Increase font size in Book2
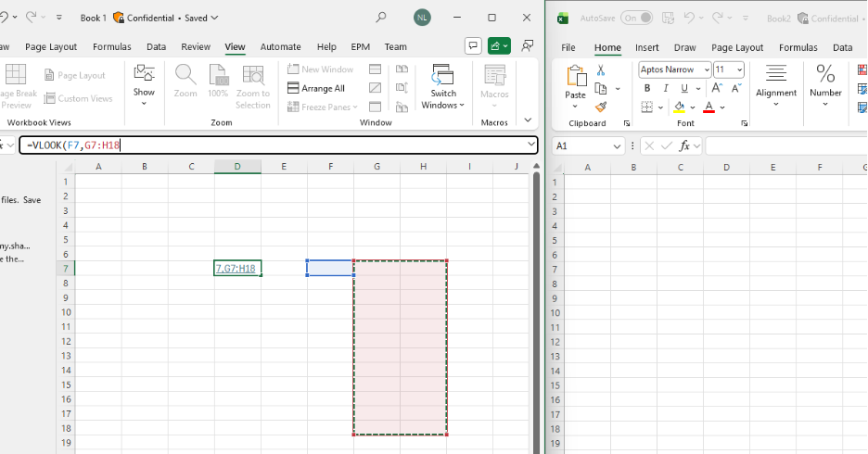This screenshot has height=454, width=868. (717, 88)
